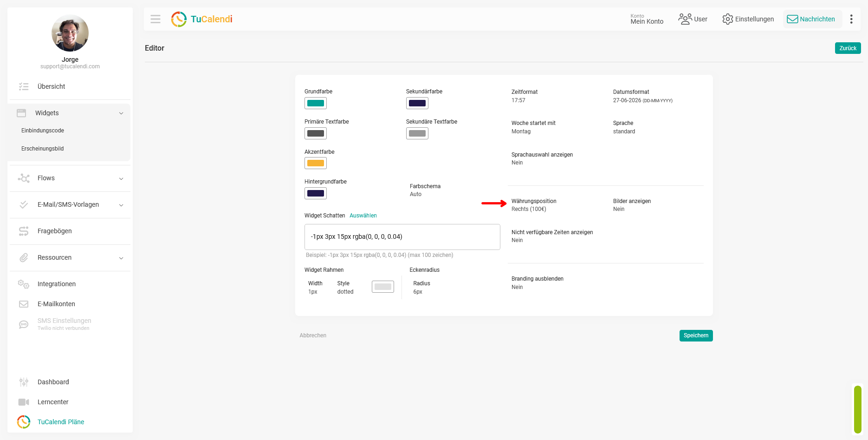This screenshot has width=868, height=440.
Task: Open E-Mailkonten section
Action: [56, 304]
